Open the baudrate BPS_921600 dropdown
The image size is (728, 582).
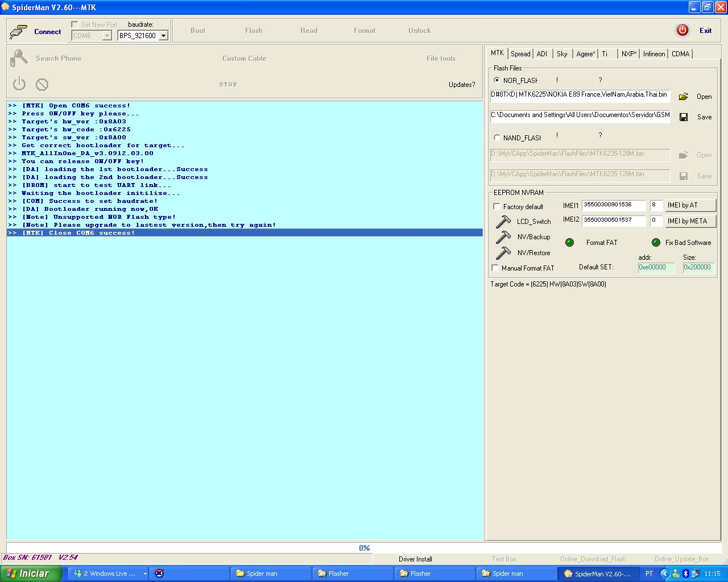tap(163, 35)
